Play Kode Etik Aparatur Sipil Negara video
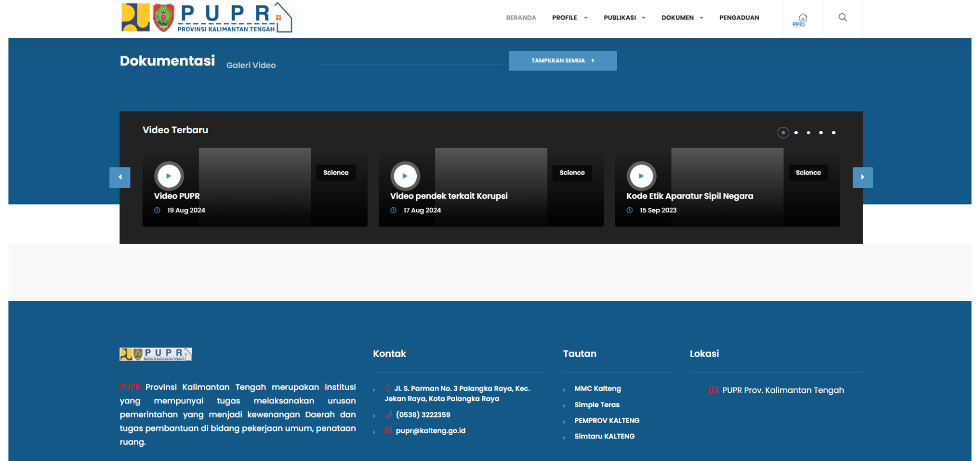 click(641, 176)
